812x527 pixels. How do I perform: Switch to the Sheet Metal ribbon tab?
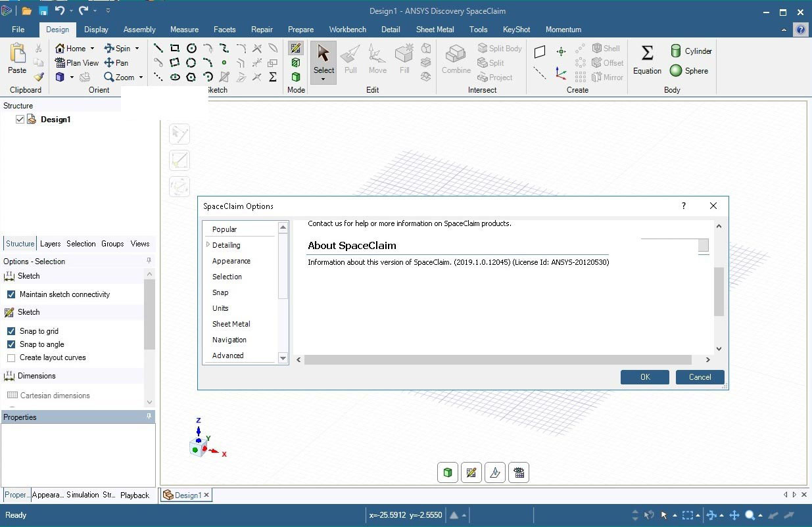435,30
